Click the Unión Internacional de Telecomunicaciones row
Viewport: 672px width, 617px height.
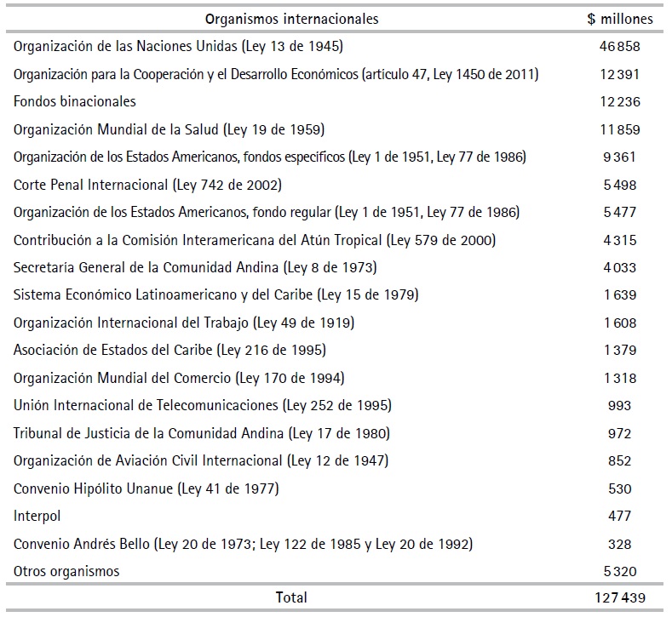[203, 405]
